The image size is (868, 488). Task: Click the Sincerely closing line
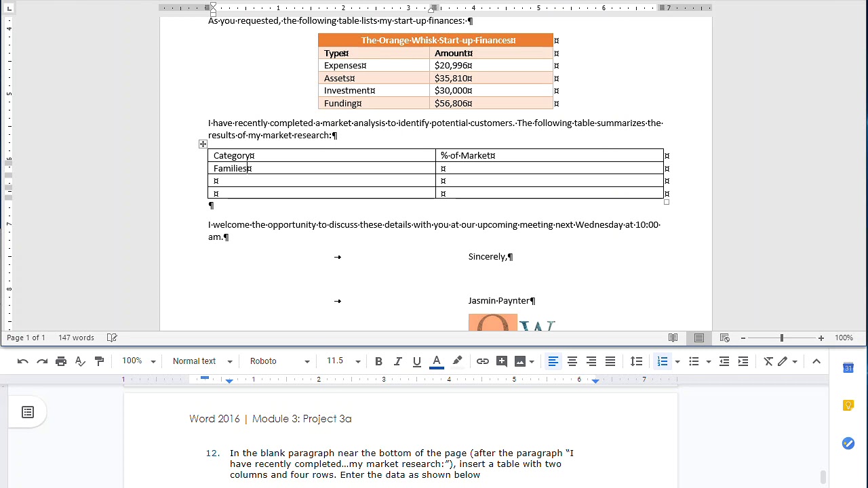tap(490, 256)
